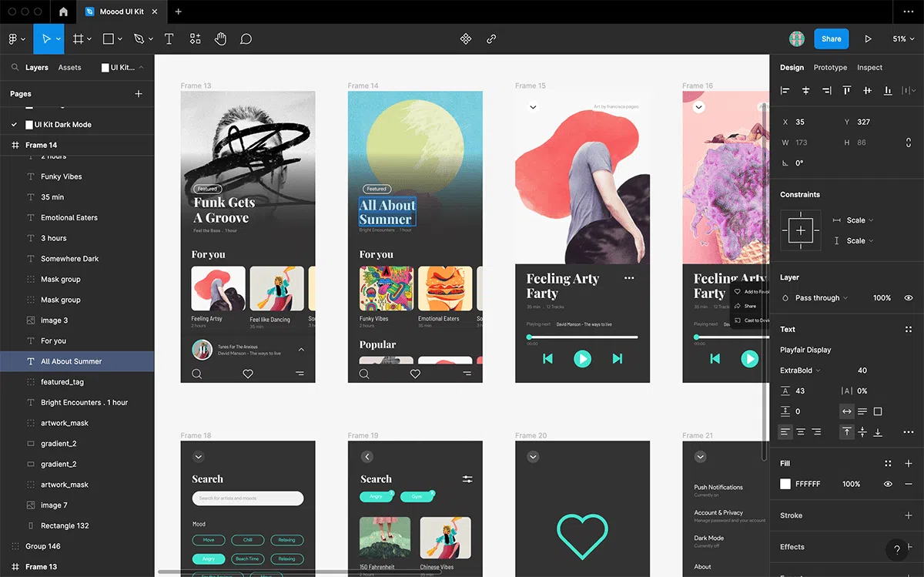Select the Text tool in toolbar
The height and width of the screenshot is (577, 924).
(x=169, y=39)
